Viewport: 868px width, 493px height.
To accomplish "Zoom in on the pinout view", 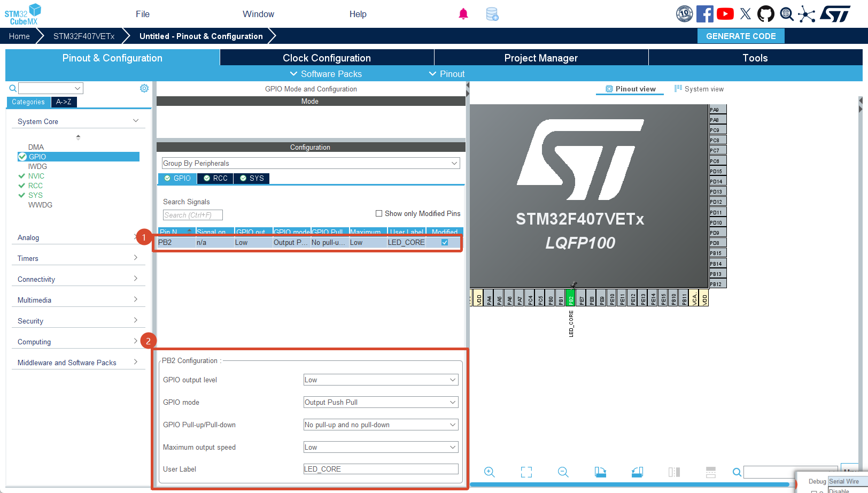I will click(490, 472).
